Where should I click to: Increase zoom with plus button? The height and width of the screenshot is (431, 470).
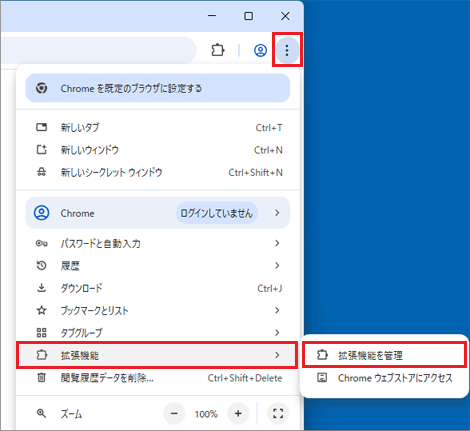(238, 414)
